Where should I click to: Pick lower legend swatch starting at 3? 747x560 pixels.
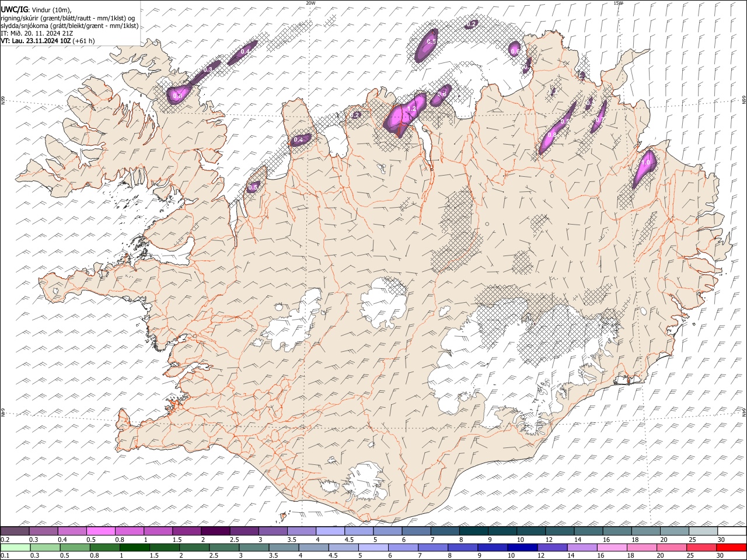[x=254, y=547]
